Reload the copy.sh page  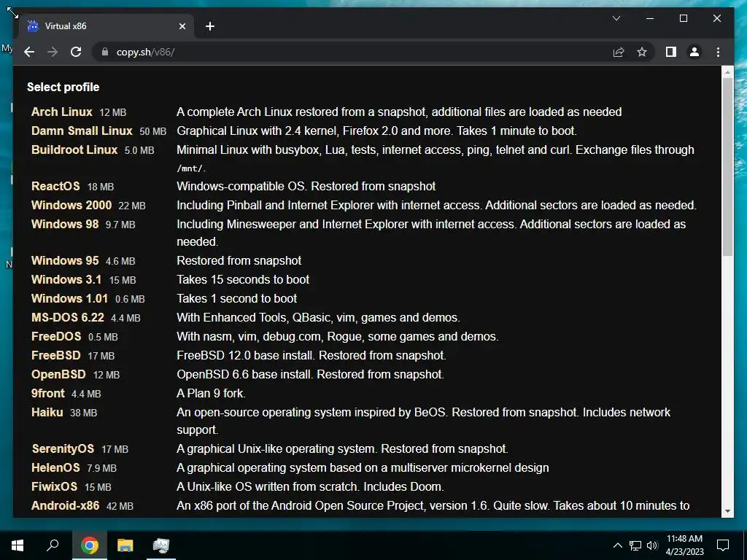tap(76, 52)
